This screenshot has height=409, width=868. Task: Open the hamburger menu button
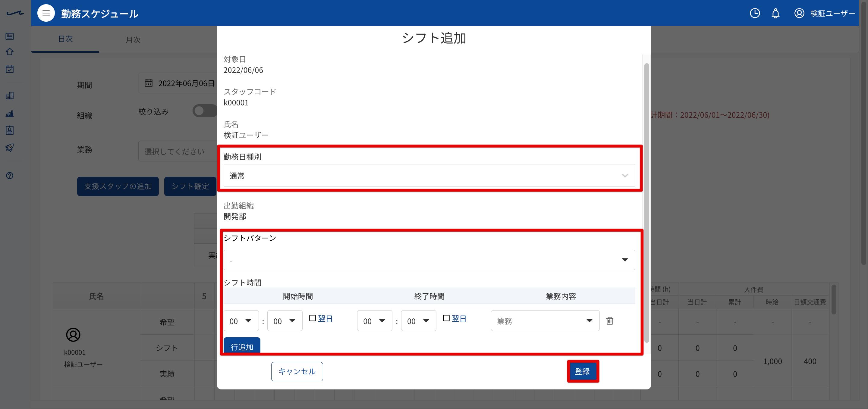pos(46,13)
